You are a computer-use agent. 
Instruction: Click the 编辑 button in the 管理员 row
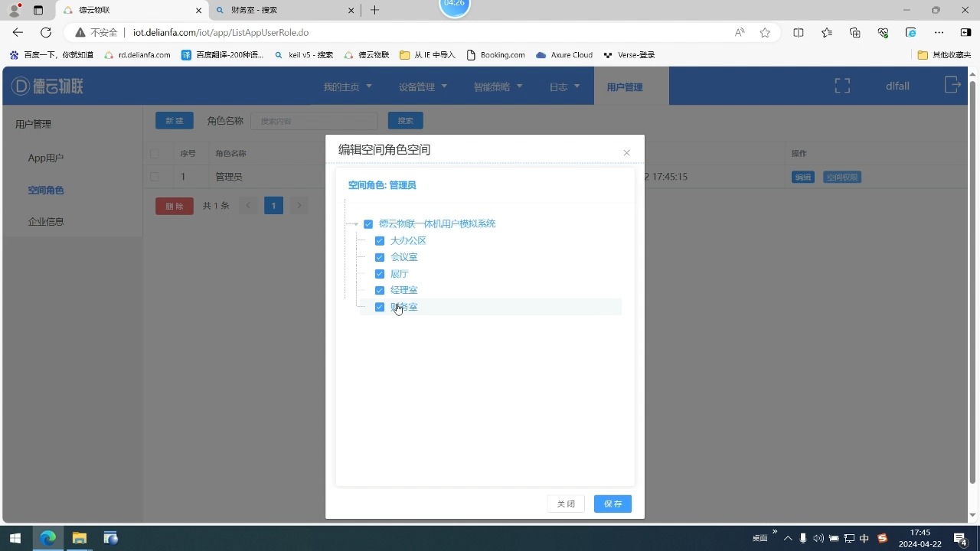(x=802, y=177)
